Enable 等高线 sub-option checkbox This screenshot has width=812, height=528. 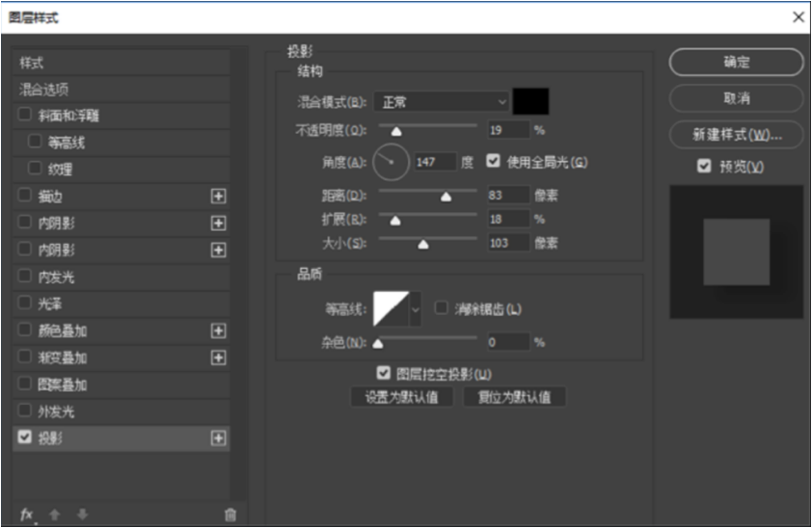[x=34, y=142]
